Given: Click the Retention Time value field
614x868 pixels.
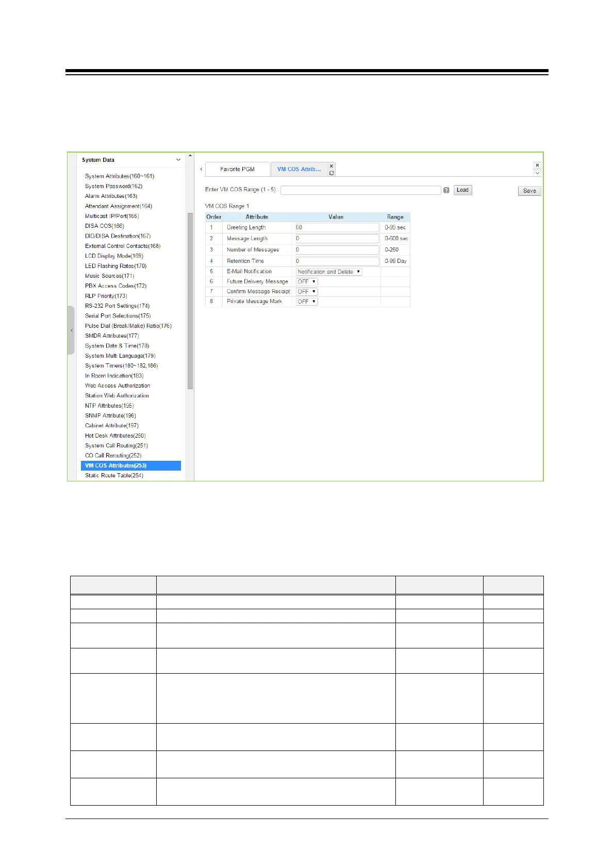Looking at the screenshot, I should point(337,261).
